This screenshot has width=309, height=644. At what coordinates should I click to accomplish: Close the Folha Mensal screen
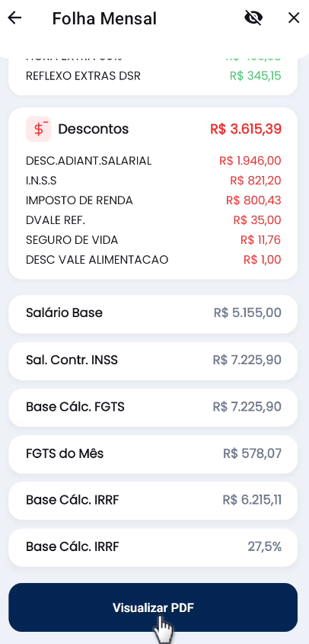click(x=294, y=18)
